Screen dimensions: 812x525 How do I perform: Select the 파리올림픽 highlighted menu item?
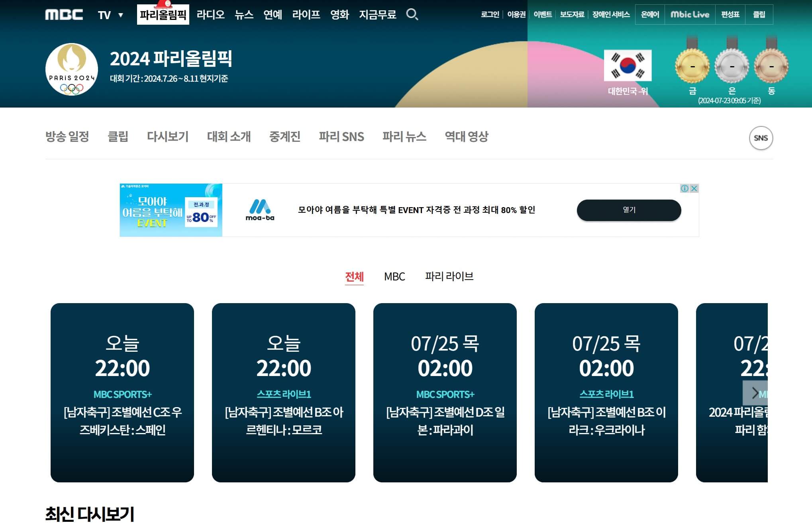(163, 15)
